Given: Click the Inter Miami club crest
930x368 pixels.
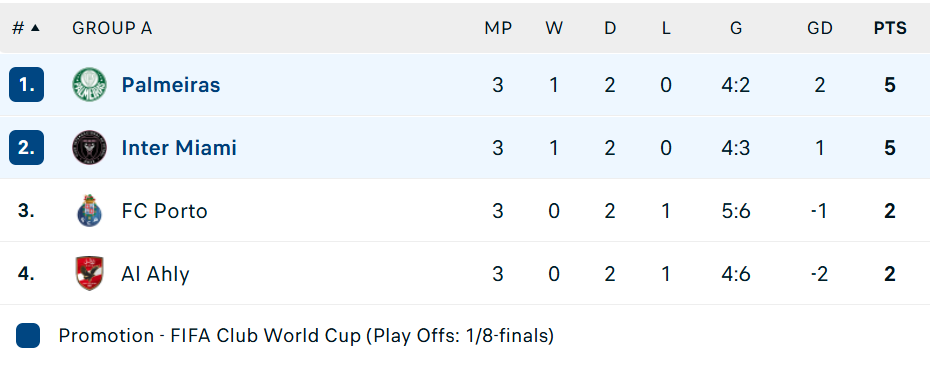Looking at the screenshot, I should point(90,148).
